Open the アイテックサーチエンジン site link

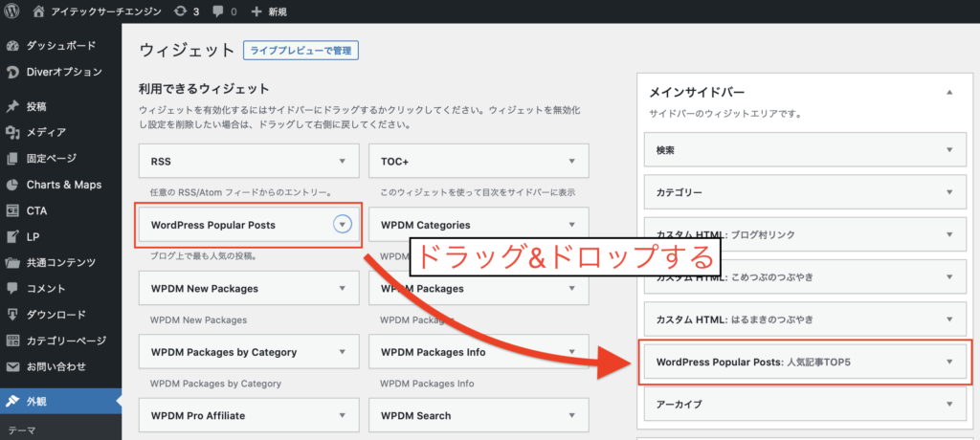[x=105, y=11]
